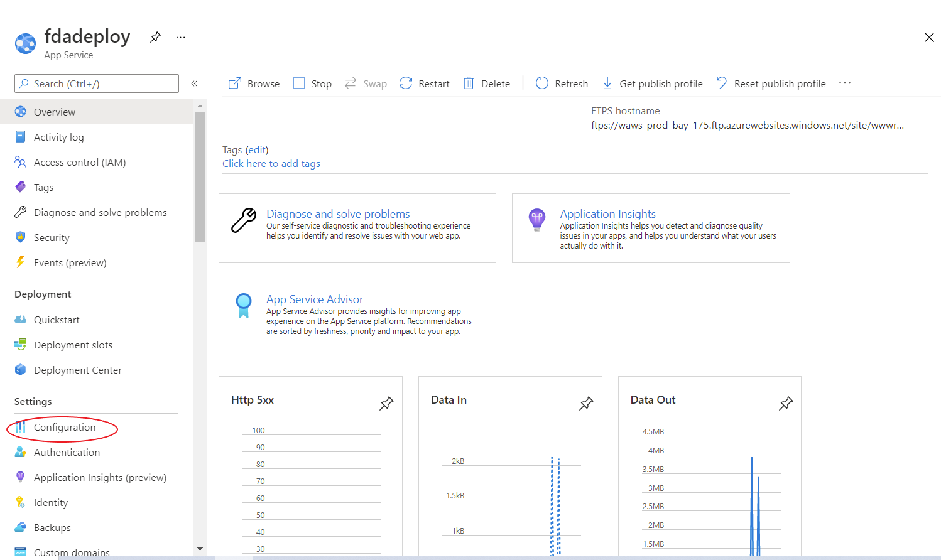Viewport: 941px width, 560px height.
Task: Click the Swap toolbar command
Action: coord(366,83)
